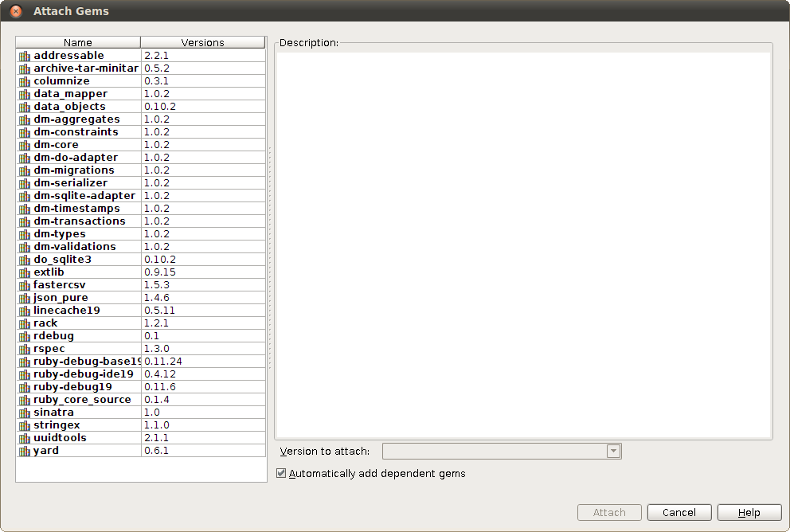Toggle Automatically add dependent gems checkbox
The height and width of the screenshot is (532, 790).
click(281, 473)
